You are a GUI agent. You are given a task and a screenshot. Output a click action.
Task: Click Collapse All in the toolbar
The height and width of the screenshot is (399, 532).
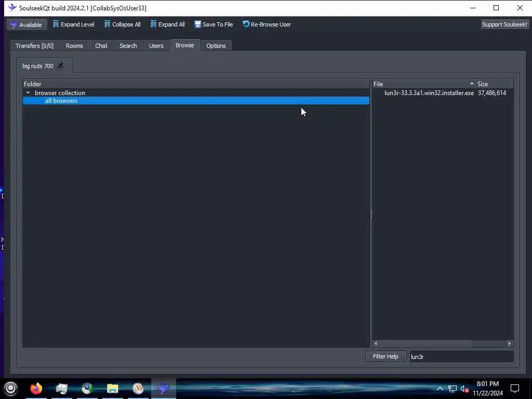coord(123,24)
